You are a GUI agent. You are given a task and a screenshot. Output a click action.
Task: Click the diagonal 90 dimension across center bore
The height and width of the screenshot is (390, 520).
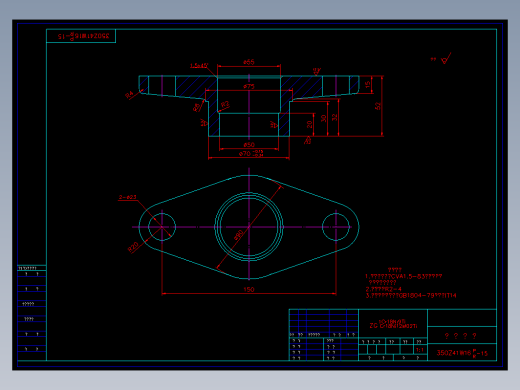(x=239, y=235)
